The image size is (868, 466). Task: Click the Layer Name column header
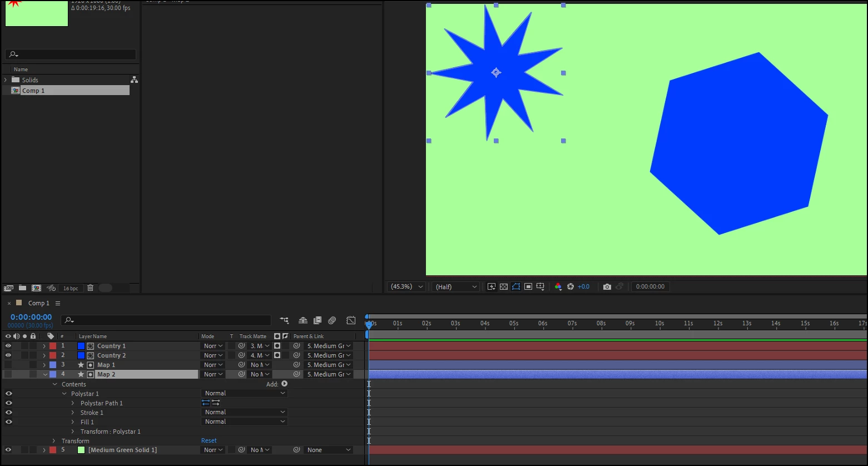coord(93,336)
